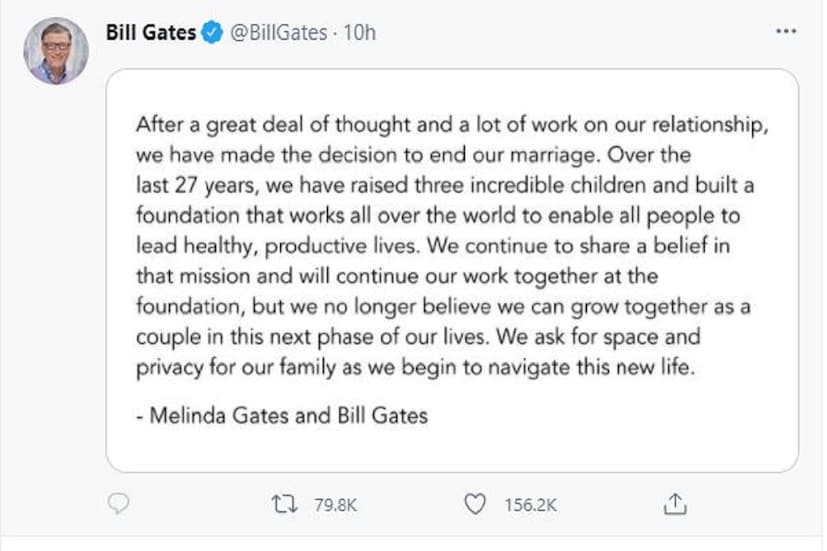This screenshot has width=827, height=551.
Task: Click the line starting "foundation, but we no longer"
Action: pos(439,307)
